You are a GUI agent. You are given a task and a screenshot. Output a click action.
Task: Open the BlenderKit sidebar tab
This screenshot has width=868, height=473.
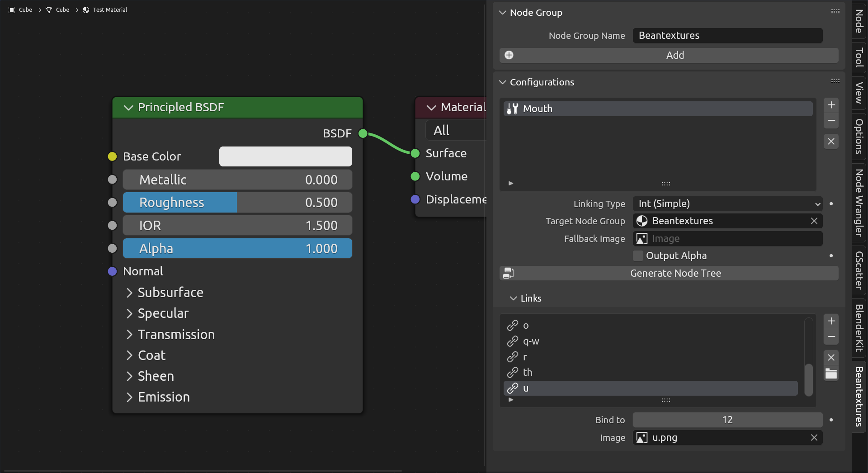tap(858, 326)
